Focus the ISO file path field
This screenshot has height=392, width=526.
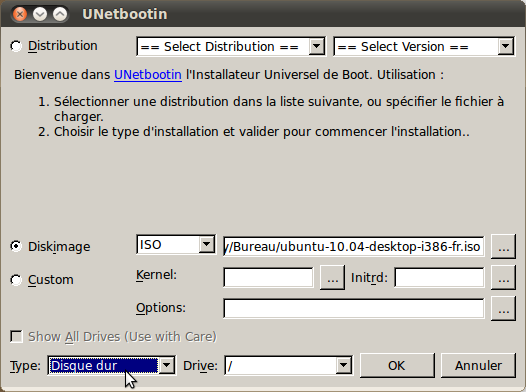(354, 247)
